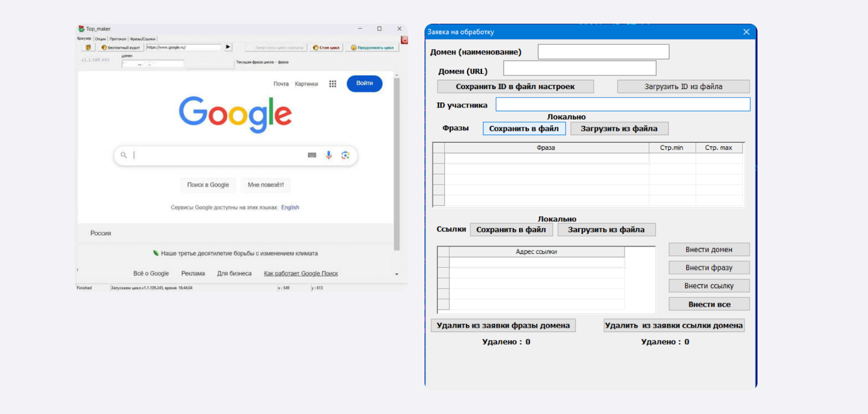Screen dimensions: 868x414
Task: Open the Протокол tab
Action: (118, 39)
